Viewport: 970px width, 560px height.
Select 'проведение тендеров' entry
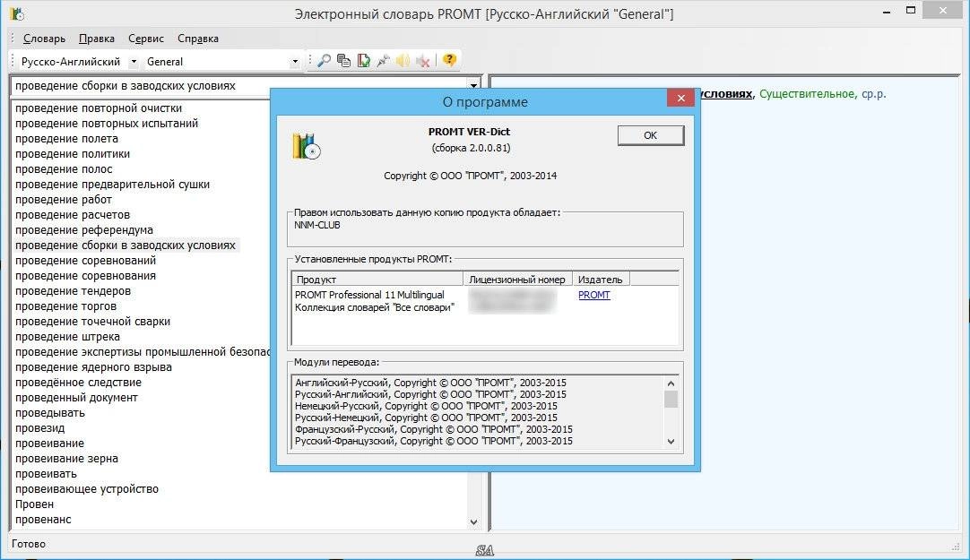point(73,291)
